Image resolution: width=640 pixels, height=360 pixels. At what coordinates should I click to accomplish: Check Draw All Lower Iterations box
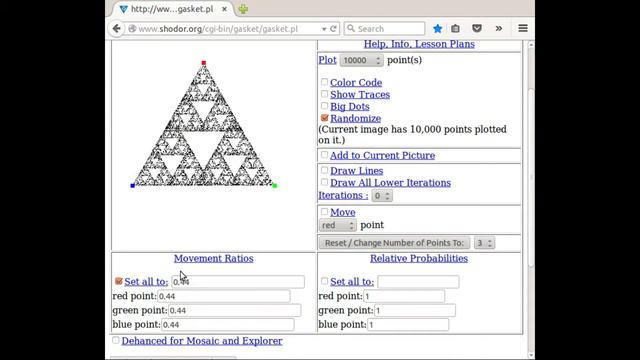click(x=324, y=182)
